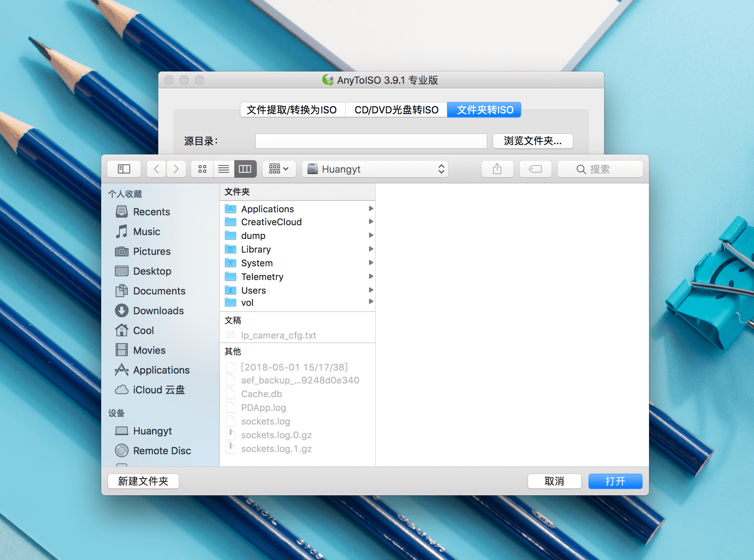Expand the CreativeCloud folder arrow
Screen dimensions: 754x560
click(x=371, y=221)
